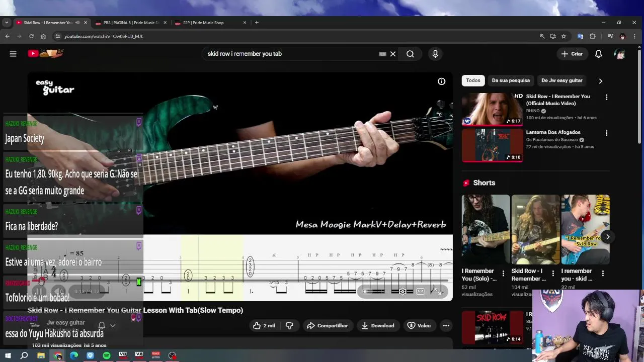Click the on-screen keyboard icon in search
The image size is (644, 362).
382,54
